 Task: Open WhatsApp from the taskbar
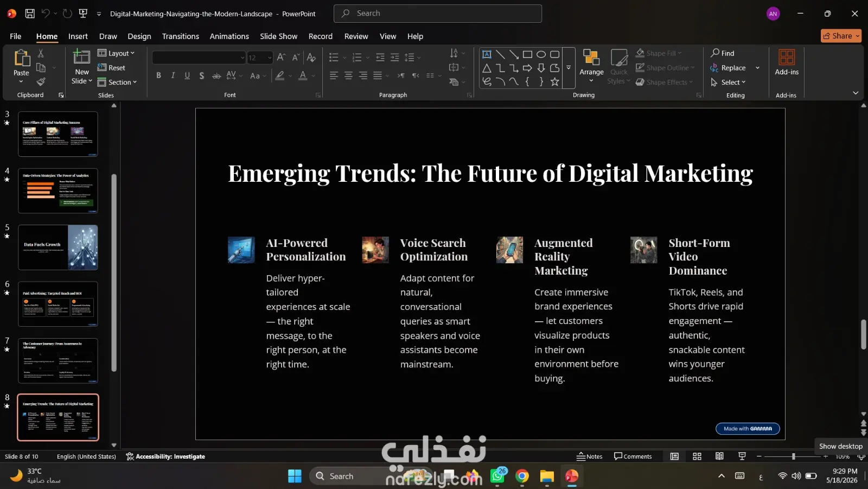pyautogui.click(x=497, y=476)
